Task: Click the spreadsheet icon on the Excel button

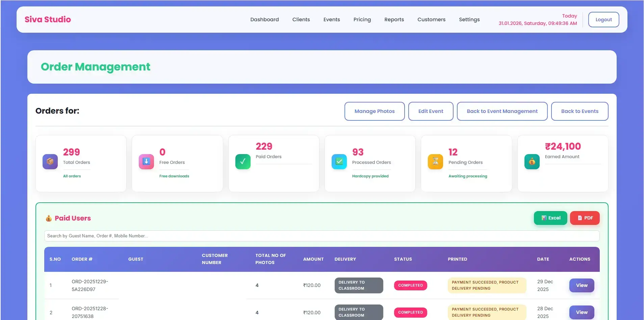Action: [x=544, y=218]
